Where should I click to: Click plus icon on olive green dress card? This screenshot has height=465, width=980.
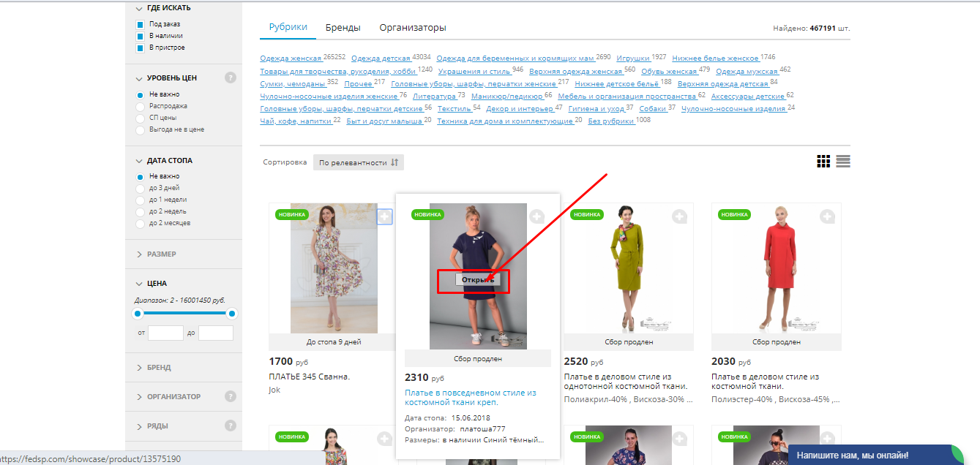click(x=679, y=216)
